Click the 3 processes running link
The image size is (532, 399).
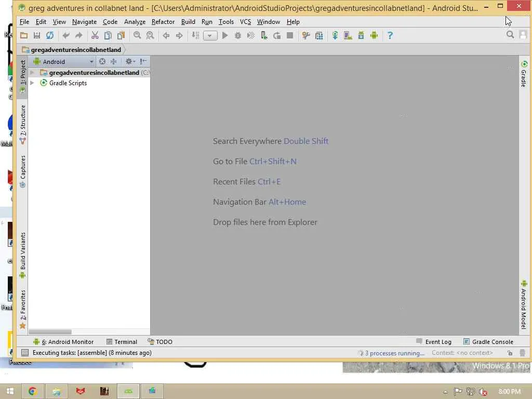[x=395, y=353]
